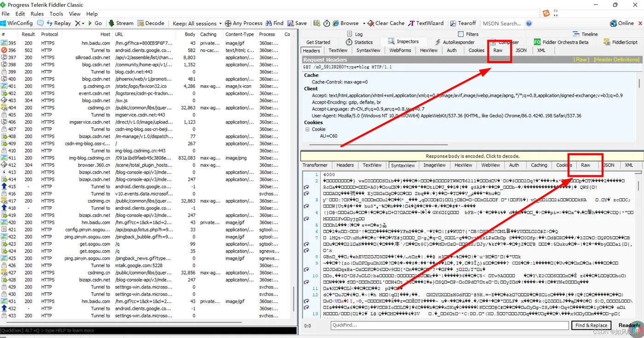The image size is (644, 338).
Task: Click the camera screenshot icon
Action: [x=317, y=23]
